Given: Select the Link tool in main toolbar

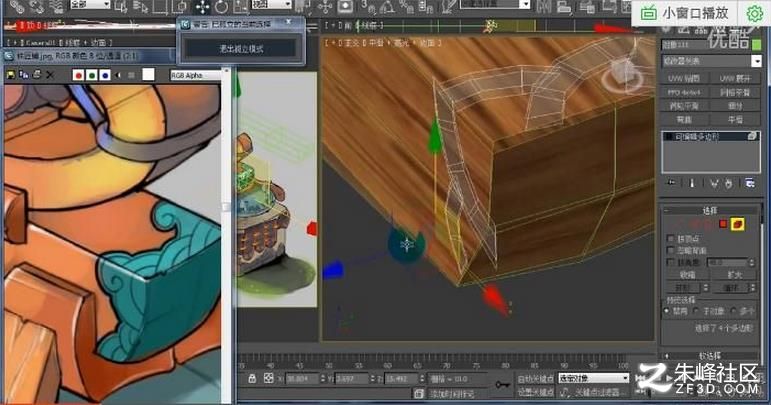Looking at the screenshot, I should coord(18,6).
